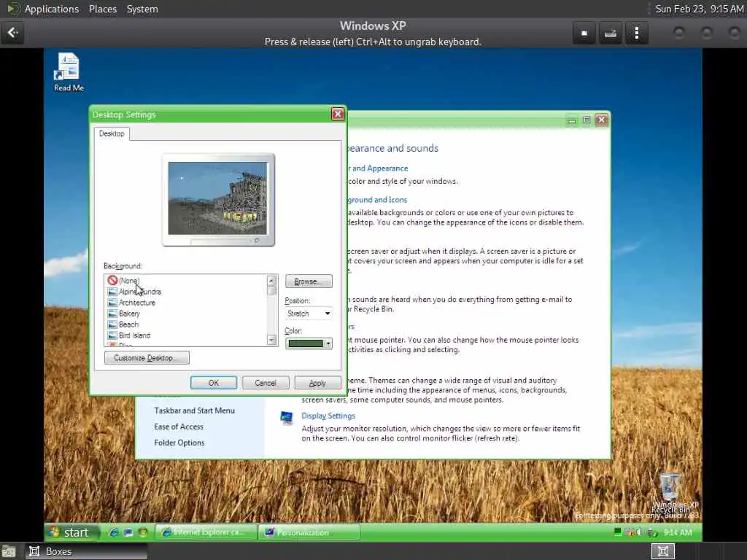The image size is (747, 560).
Task: Click the Customize Desktop button
Action: click(x=147, y=357)
